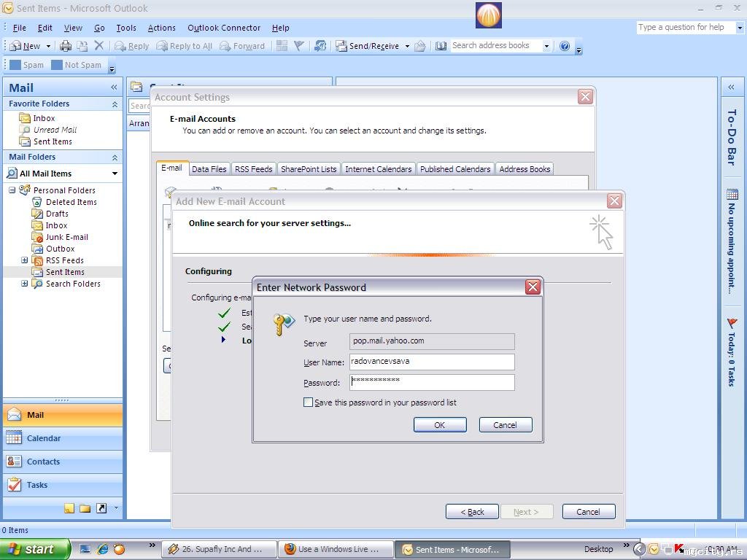Click Type a question for help box

click(685, 27)
